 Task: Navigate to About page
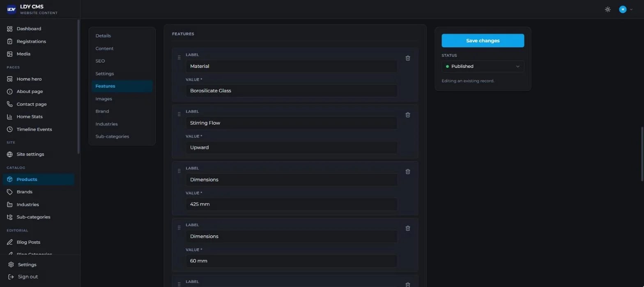click(x=39, y=92)
